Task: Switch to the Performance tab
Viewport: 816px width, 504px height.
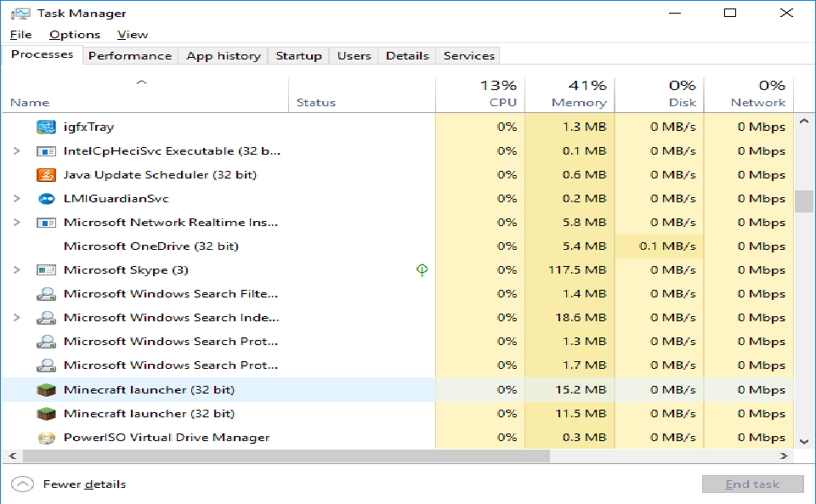Action: tap(130, 56)
